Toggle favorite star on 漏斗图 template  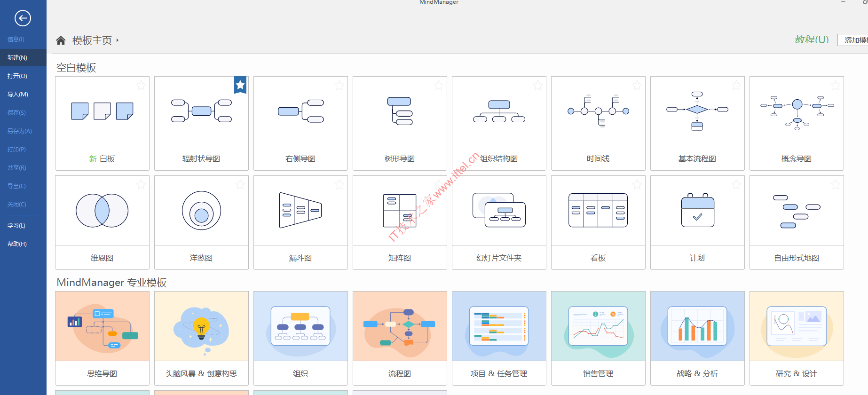pos(339,184)
